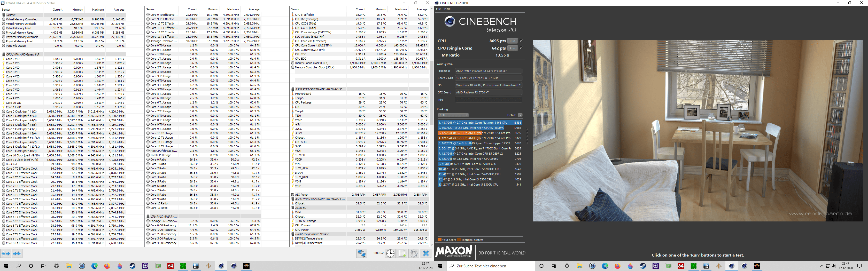
Task: Toggle the CPU (Single Core) test checkbox
Action: click(521, 48)
